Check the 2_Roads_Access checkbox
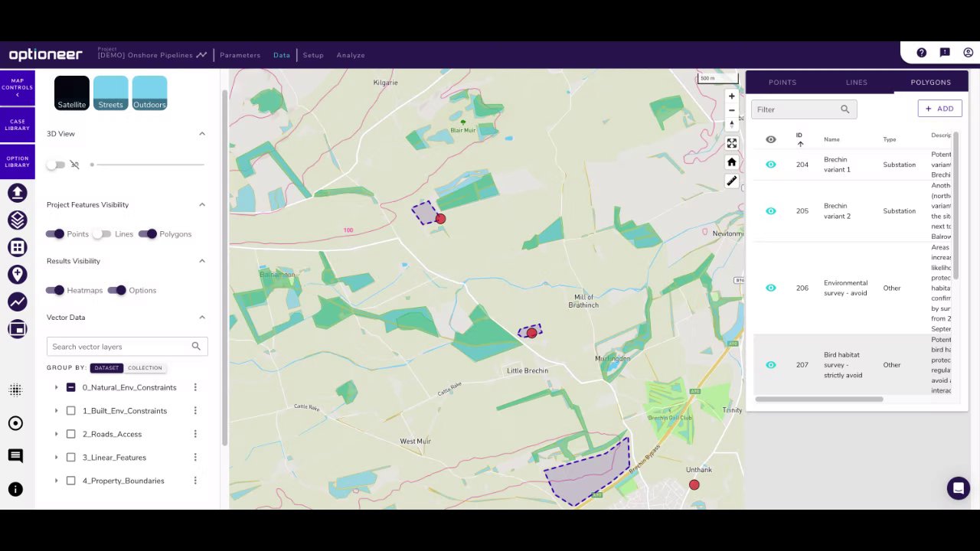This screenshot has height=551, width=980. point(71,434)
